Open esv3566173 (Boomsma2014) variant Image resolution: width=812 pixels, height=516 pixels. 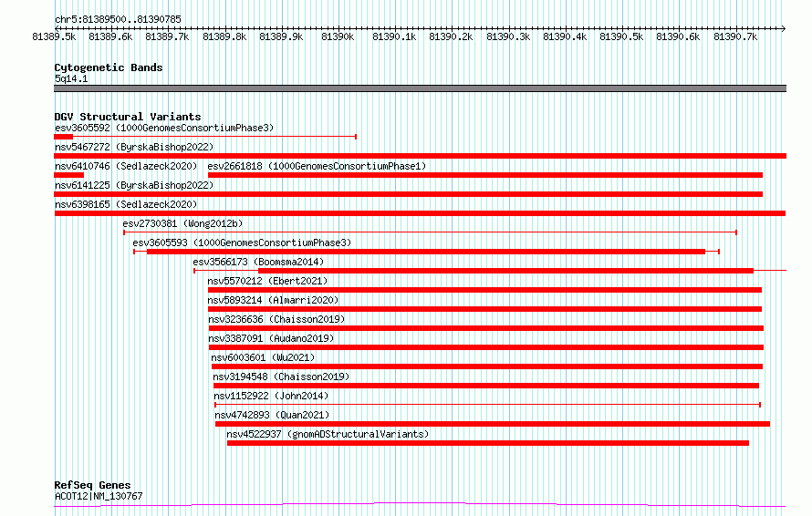(258, 262)
